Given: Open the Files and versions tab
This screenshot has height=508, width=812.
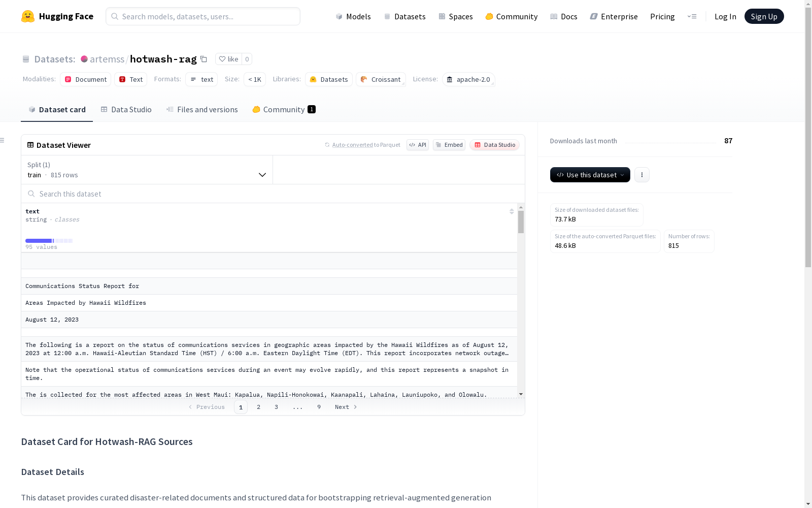Looking at the screenshot, I should (202, 110).
